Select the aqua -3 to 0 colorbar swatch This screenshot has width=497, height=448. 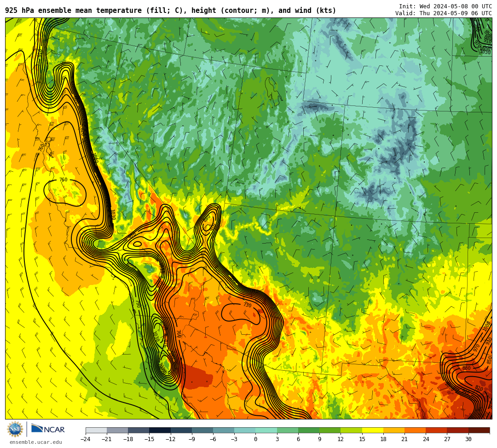click(x=245, y=430)
